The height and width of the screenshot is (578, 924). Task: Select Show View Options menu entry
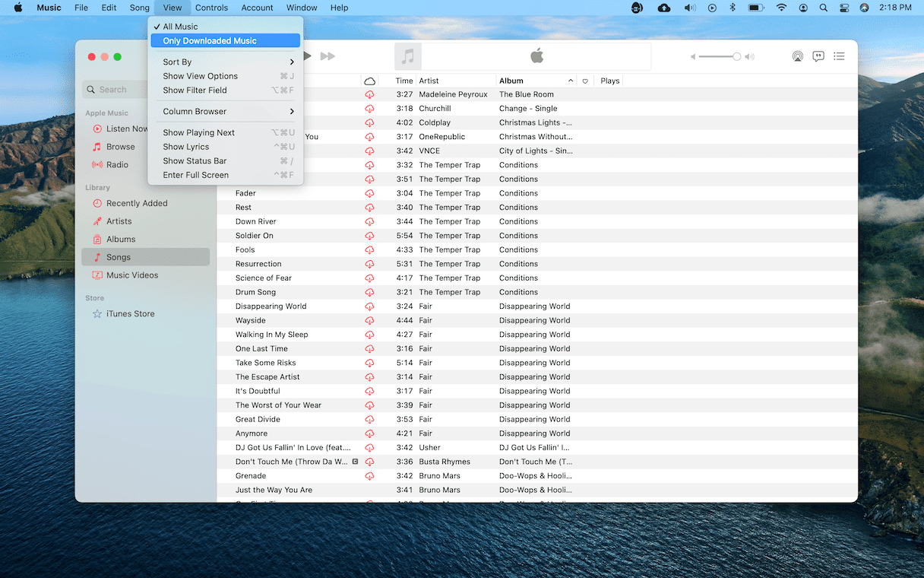coord(200,76)
